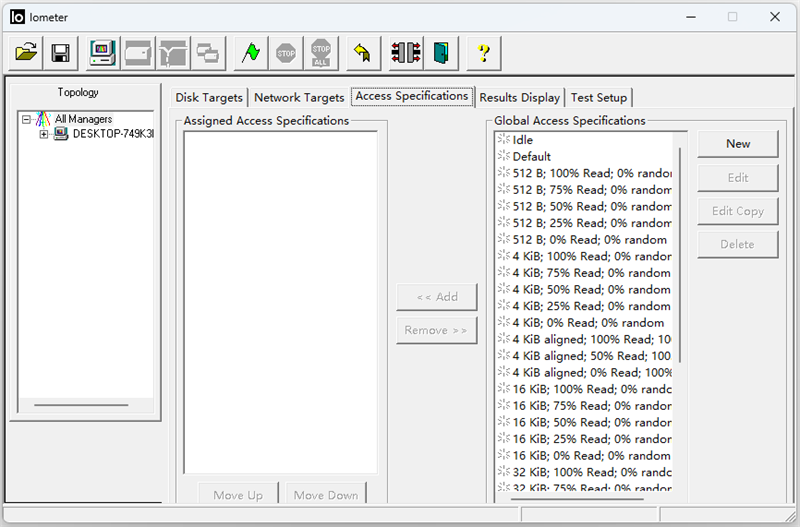Select 512 B; 50% Read specification
The image size is (800, 527).
584,206
